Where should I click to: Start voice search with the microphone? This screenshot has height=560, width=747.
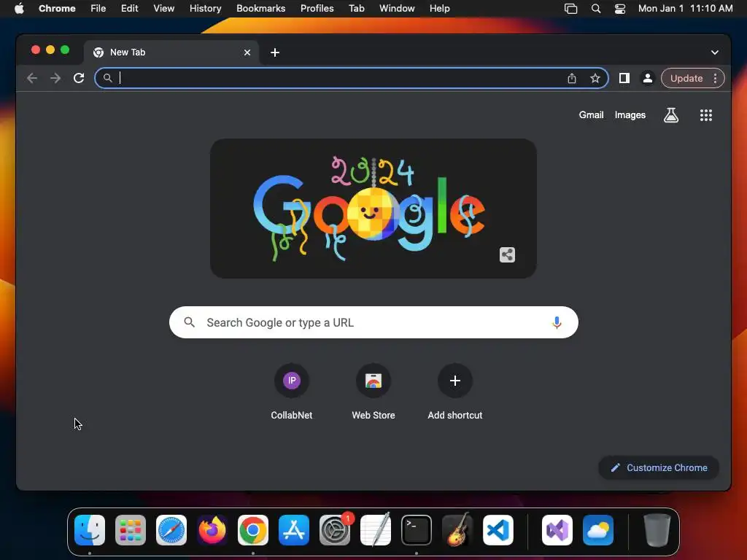coord(557,322)
